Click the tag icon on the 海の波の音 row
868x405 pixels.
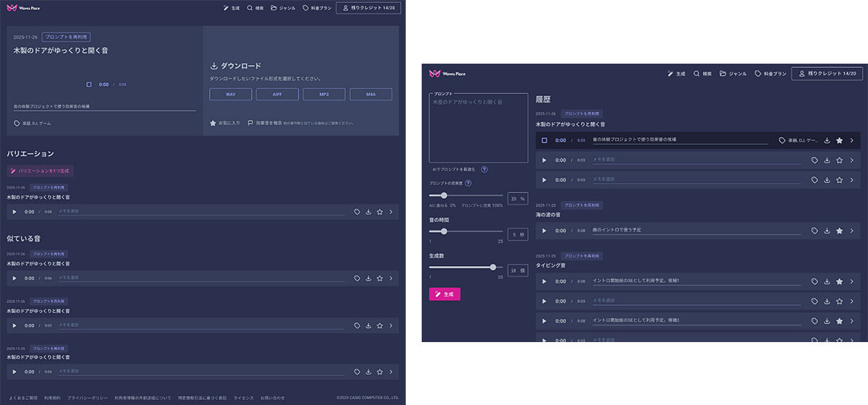tap(814, 231)
